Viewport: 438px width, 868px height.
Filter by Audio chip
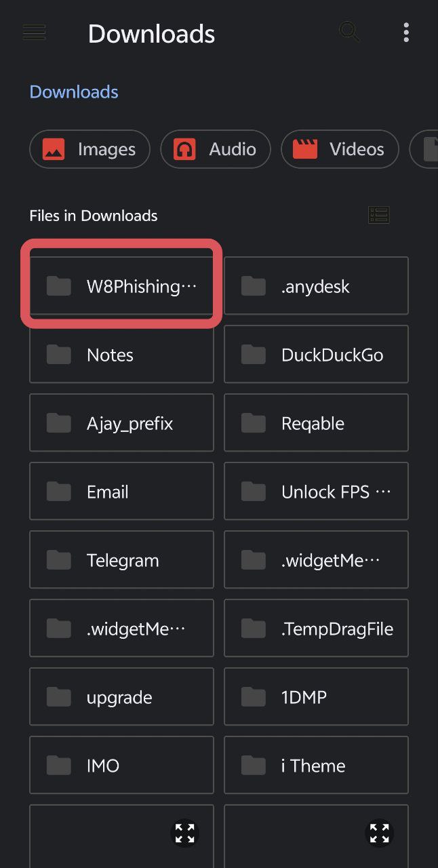pos(216,149)
